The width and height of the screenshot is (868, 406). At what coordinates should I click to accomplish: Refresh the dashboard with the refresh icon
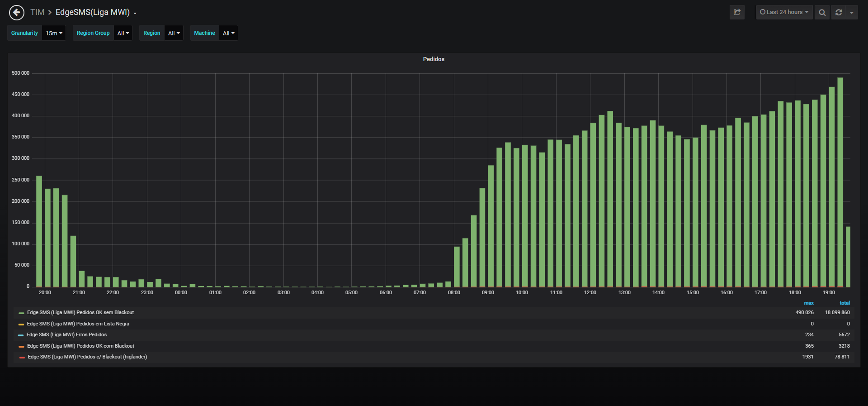839,12
